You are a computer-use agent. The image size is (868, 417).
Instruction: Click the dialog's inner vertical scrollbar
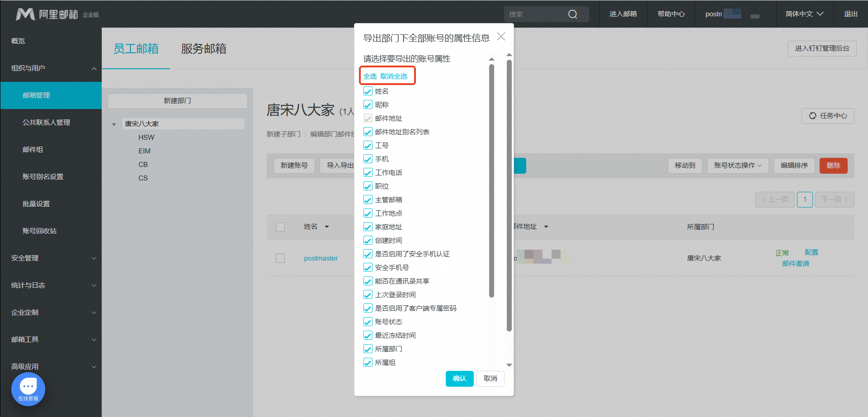(491, 181)
